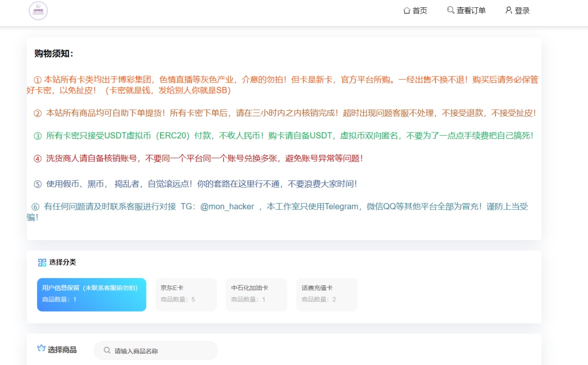588x365 pixels.
Task: Click the person icon next to 登录
Action: [508, 10]
